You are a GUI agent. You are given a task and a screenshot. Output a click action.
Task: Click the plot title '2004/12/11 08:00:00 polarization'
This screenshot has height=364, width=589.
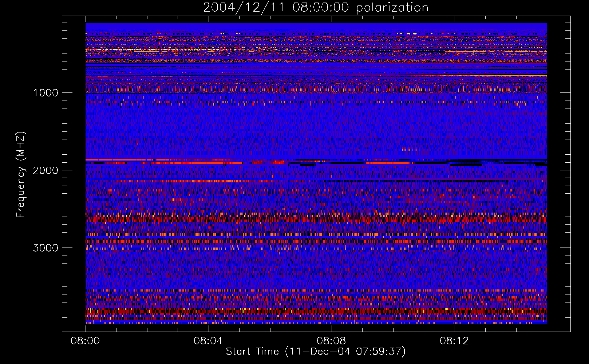[x=316, y=8]
